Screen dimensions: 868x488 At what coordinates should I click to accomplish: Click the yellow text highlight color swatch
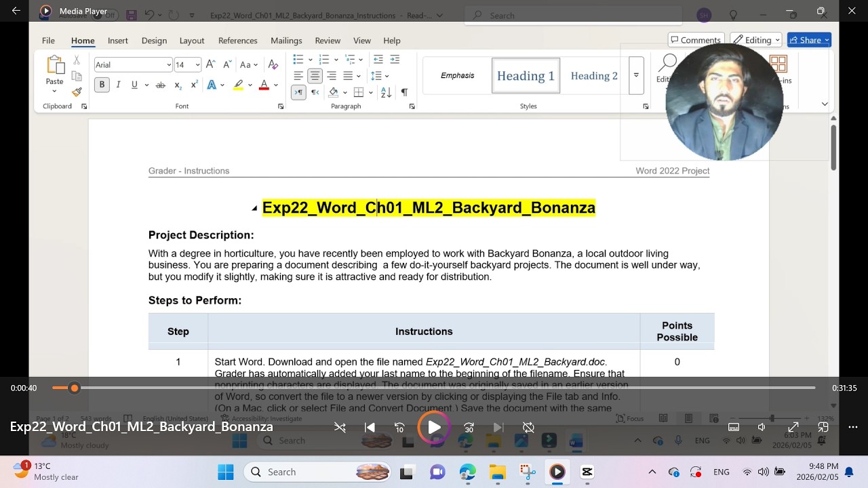pos(238,85)
